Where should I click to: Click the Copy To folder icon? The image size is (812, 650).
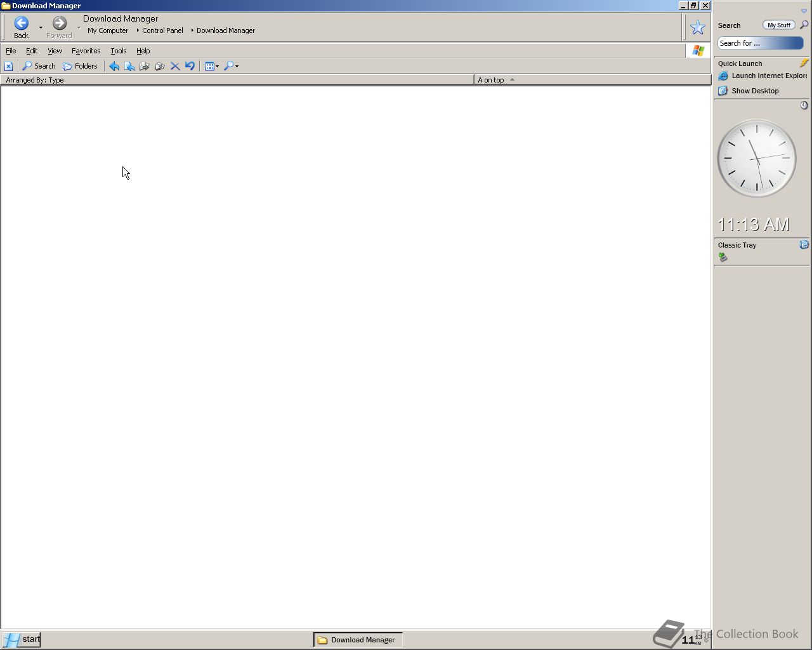tap(160, 66)
